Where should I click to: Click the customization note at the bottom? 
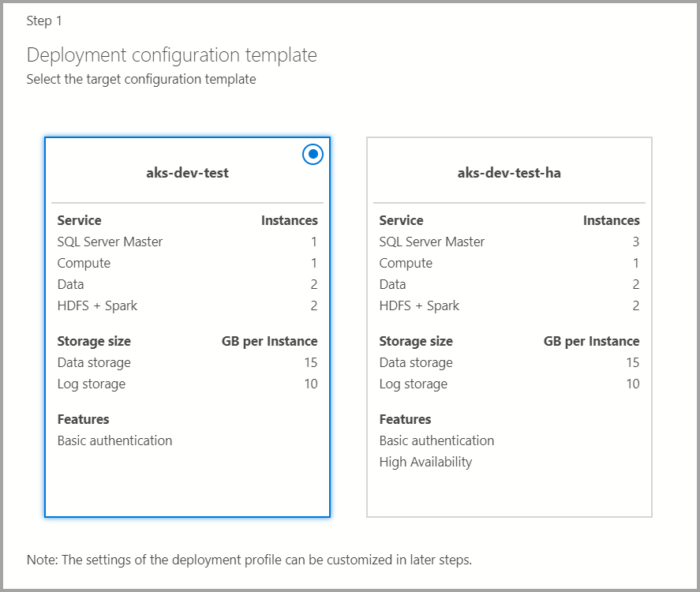point(249,560)
